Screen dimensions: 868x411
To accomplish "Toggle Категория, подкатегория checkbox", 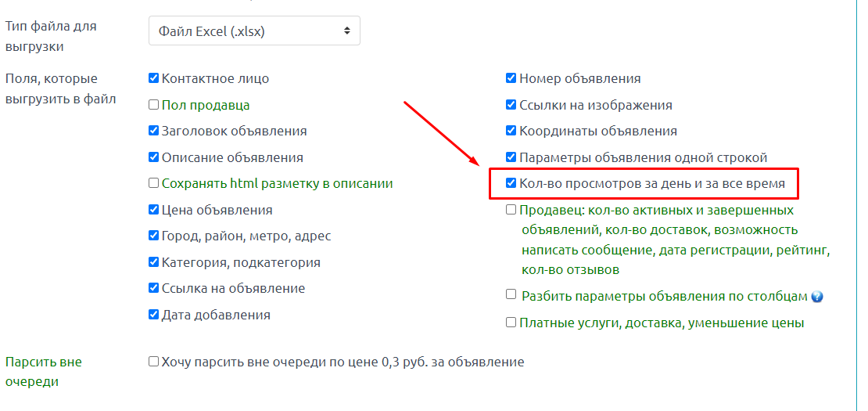I will [x=154, y=262].
